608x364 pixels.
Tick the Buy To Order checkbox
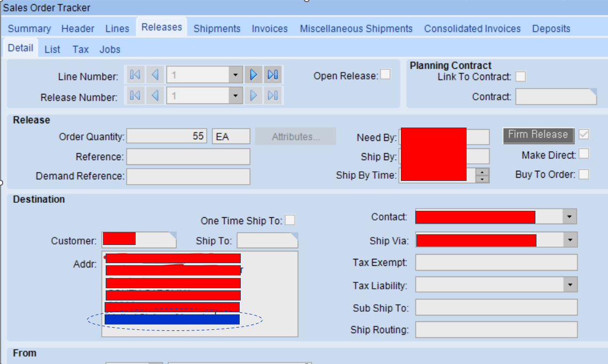584,174
